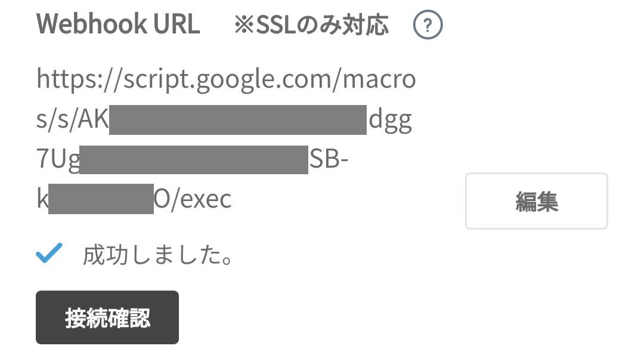Click the word URL in the heading
This screenshot has width=644, height=352.
[x=177, y=24]
